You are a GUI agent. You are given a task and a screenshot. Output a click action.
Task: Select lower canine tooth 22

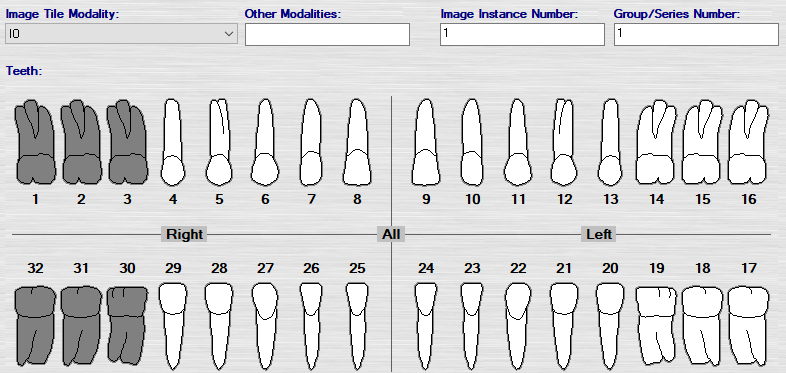pos(518,327)
